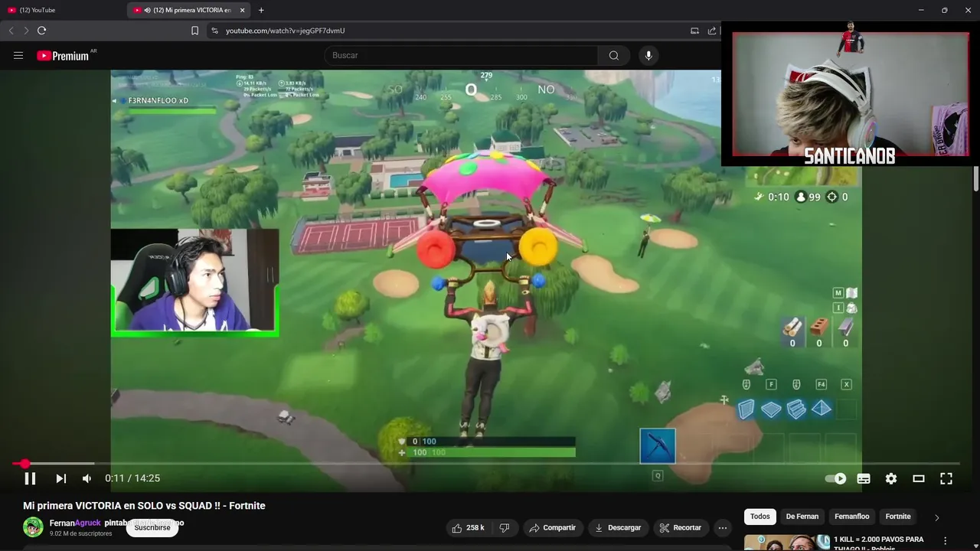Screen dimensions: 980x551
Task: Expand more filter chips with right chevron
Action: (936, 517)
